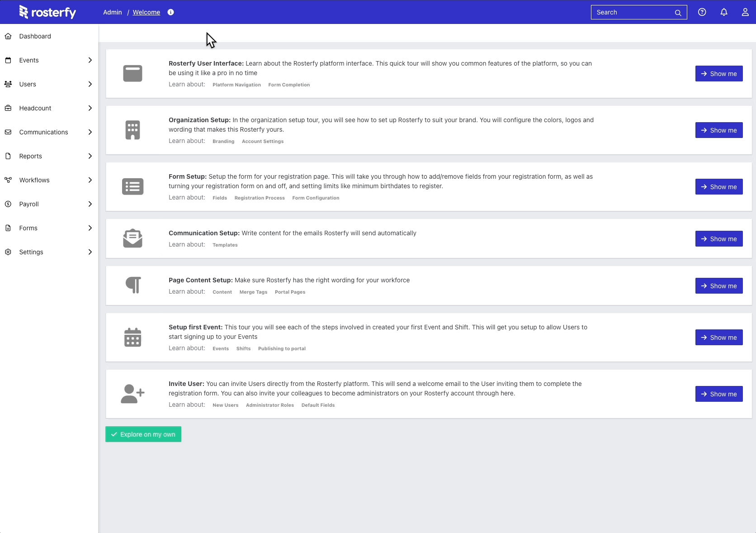The height and width of the screenshot is (533, 756).
Task: Expand the Reports menu chevron
Action: pos(90,156)
